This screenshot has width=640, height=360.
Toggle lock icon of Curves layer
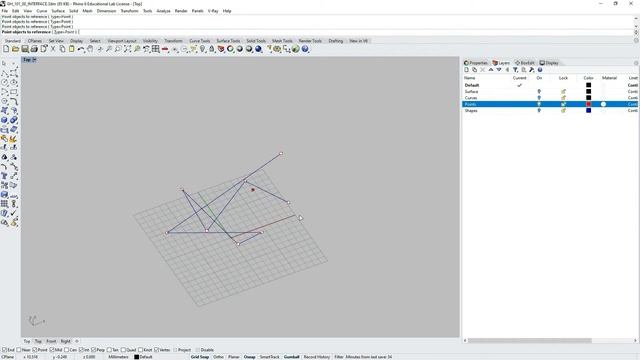point(563,98)
